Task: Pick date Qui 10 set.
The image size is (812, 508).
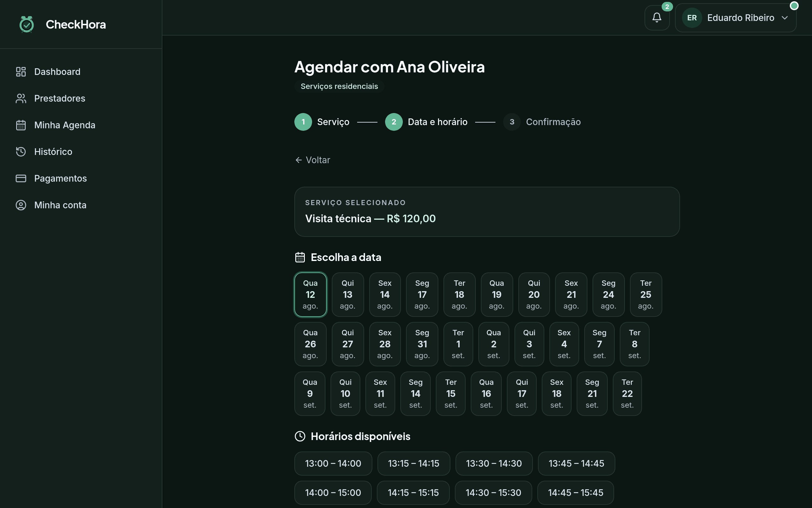Action: coord(345,394)
